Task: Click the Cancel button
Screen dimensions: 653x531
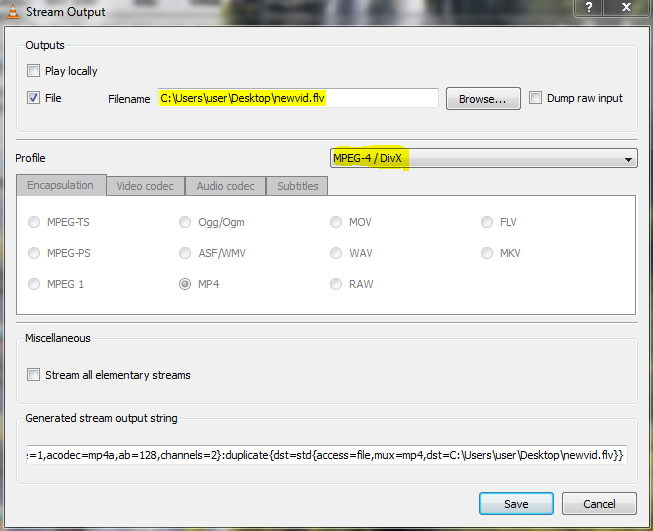Action: coord(599,504)
